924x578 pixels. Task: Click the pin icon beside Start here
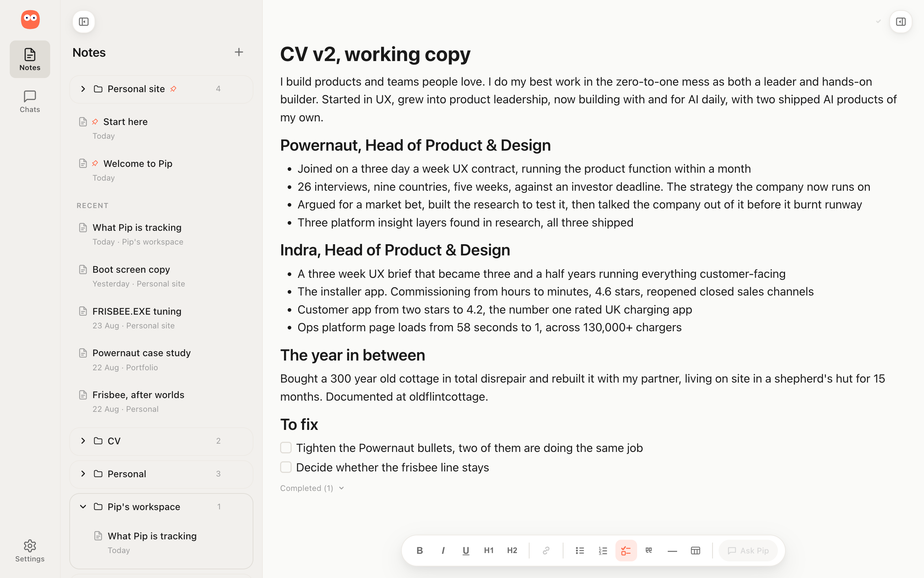click(x=95, y=122)
